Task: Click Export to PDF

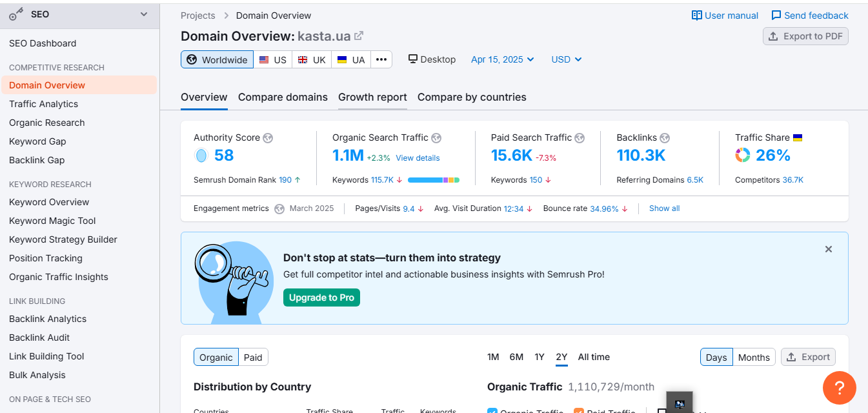Action: click(x=805, y=36)
